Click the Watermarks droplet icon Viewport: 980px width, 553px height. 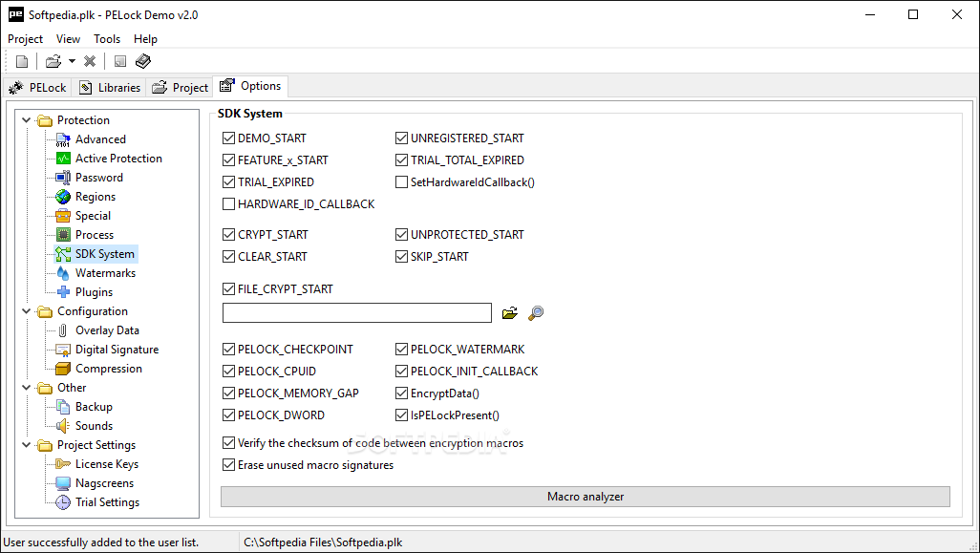point(63,273)
